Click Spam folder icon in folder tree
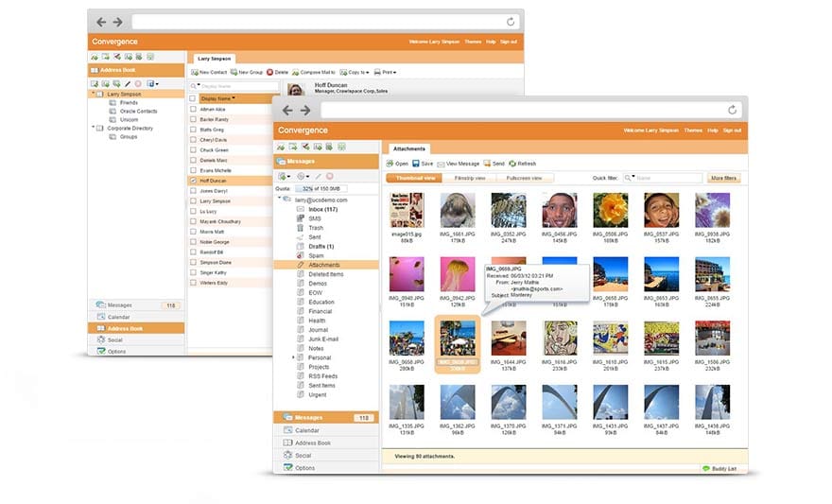Viewport: 832px width, 504px height. pyautogui.click(x=301, y=255)
